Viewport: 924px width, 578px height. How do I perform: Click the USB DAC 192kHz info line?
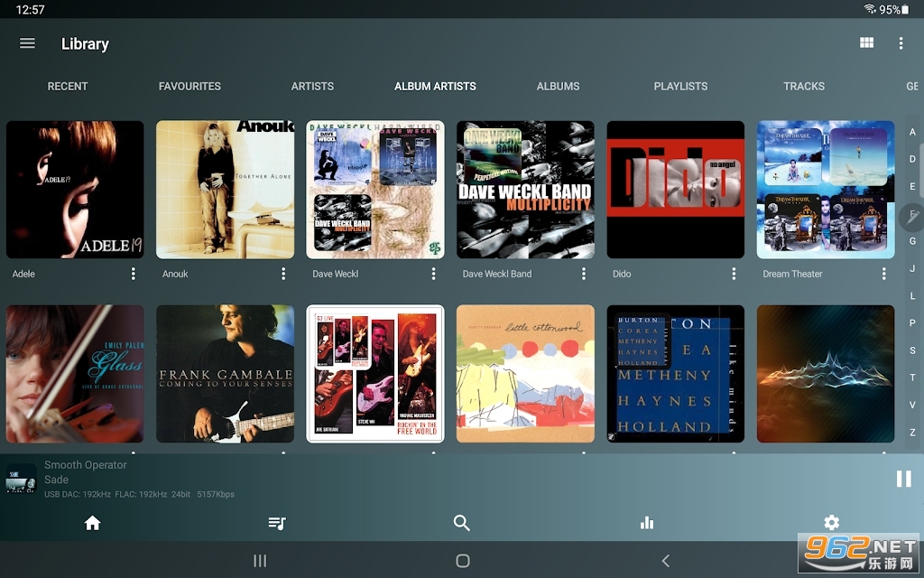point(139,494)
